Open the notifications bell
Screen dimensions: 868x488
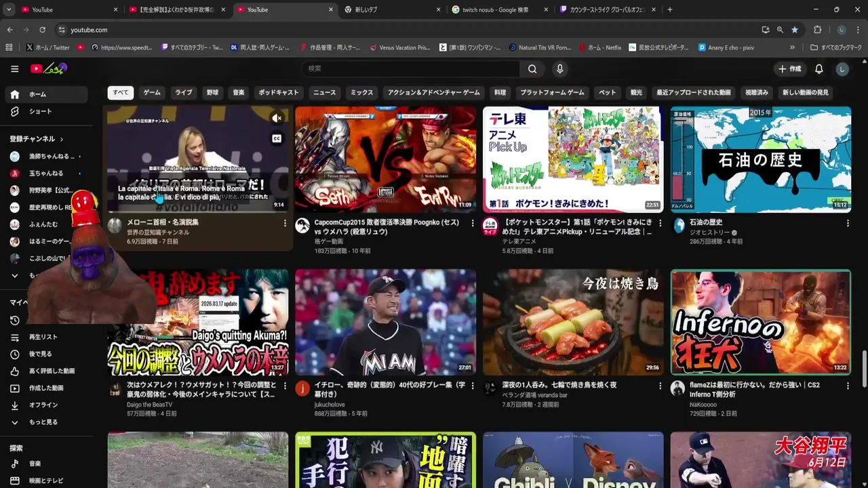click(x=818, y=68)
